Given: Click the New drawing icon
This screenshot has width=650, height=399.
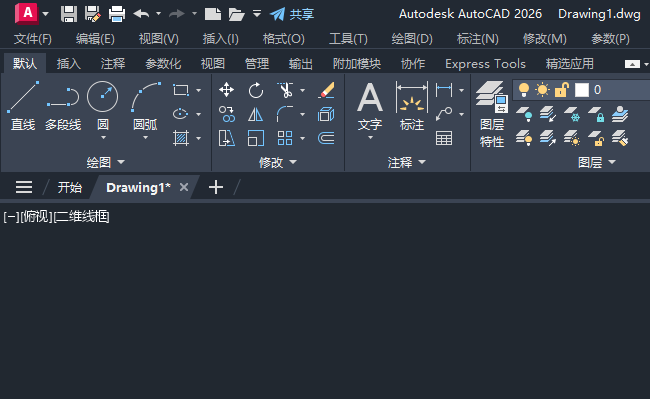Looking at the screenshot, I should (213, 14).
